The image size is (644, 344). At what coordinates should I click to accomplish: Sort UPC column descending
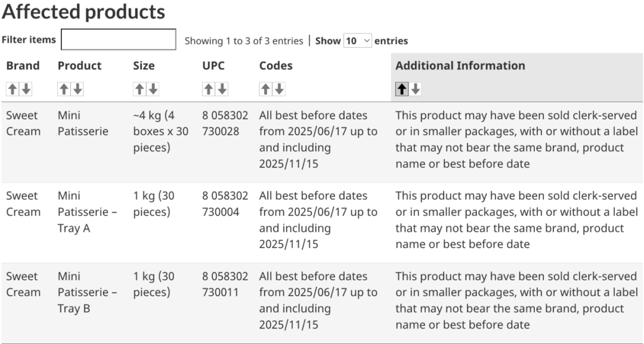pyautogui.click(x=222, y=89)
